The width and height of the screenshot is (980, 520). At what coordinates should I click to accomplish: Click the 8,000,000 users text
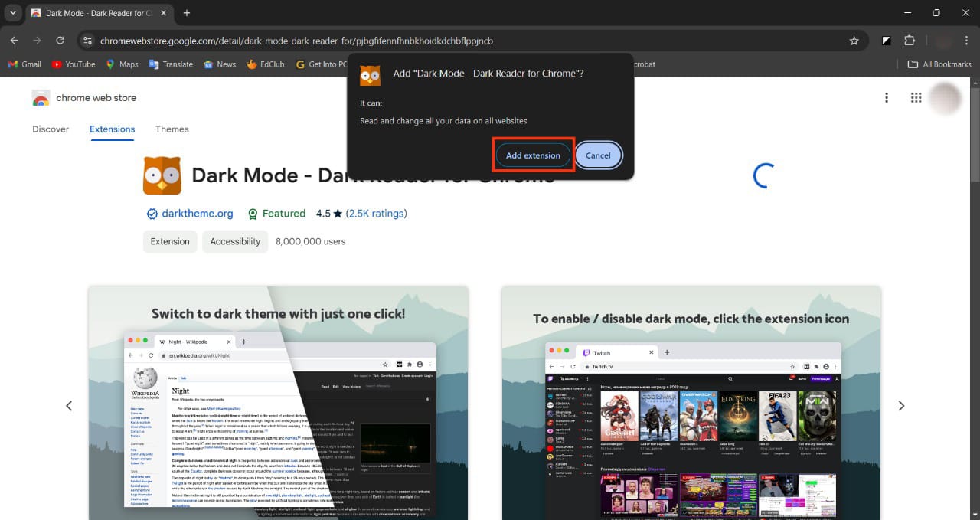(311, 241)
